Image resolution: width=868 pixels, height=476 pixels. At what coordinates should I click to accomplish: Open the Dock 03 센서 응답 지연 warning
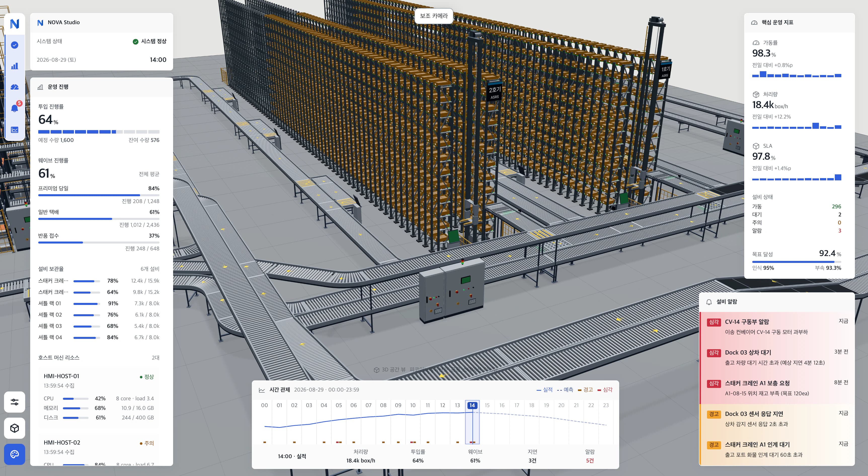(x=777, y=419)
